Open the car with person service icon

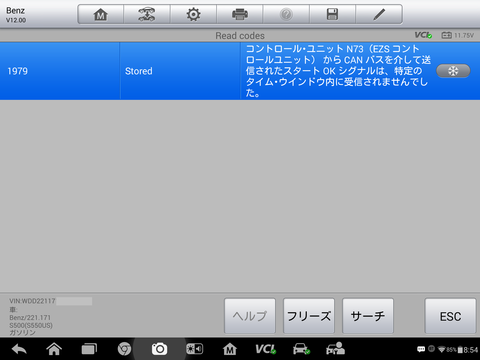click(x=335, y=349)
